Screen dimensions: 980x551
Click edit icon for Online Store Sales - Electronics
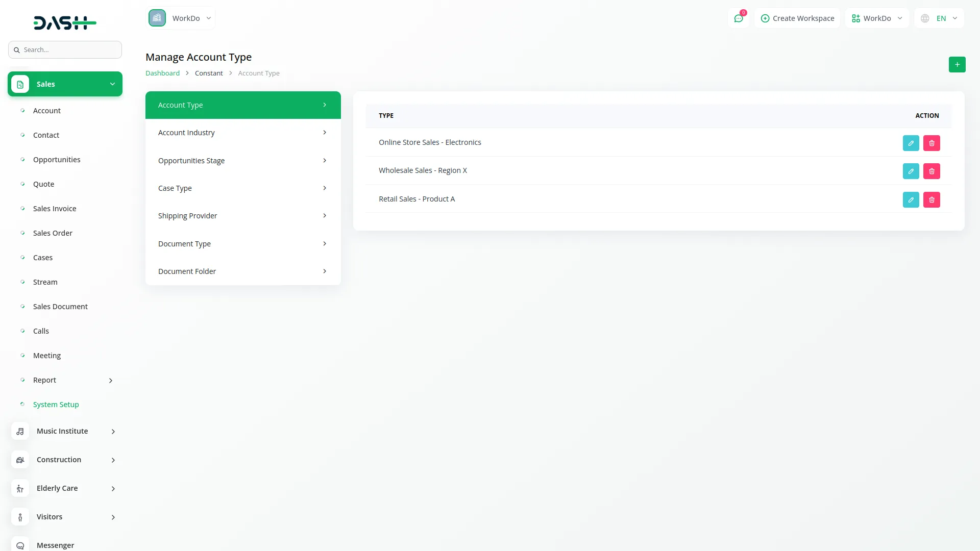(x=911, y=143)
